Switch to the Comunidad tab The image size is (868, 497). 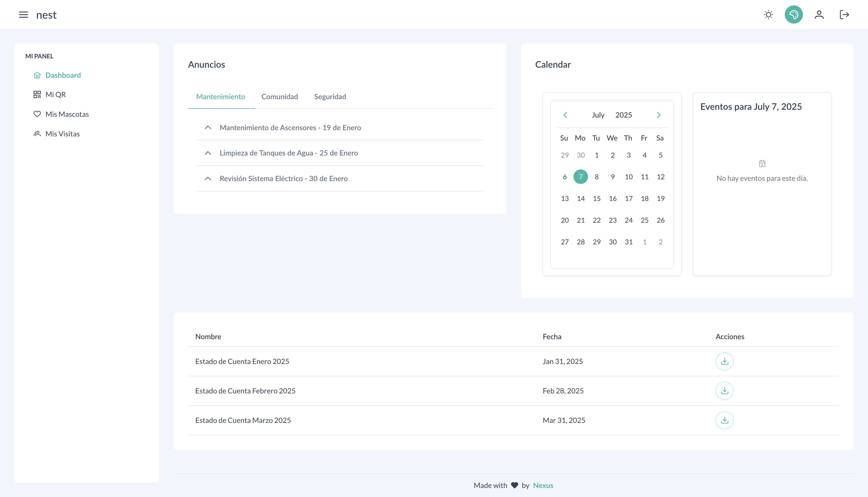pyautogui.click(x=280, y=97)
